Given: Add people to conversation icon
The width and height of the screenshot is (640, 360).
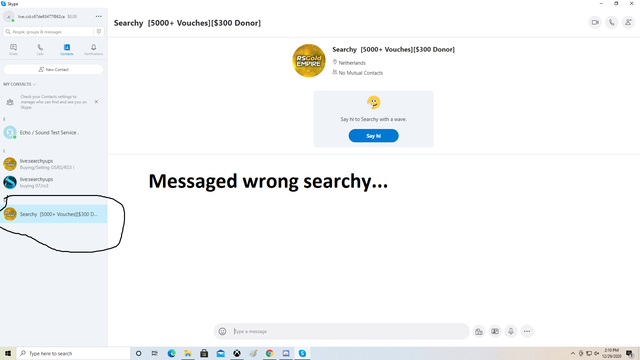Looking at the screenshot, I should coord(628,22).
